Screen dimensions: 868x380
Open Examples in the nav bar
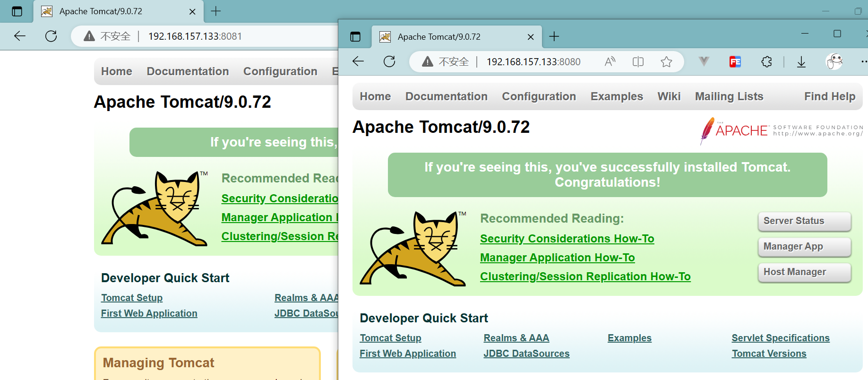617,96
